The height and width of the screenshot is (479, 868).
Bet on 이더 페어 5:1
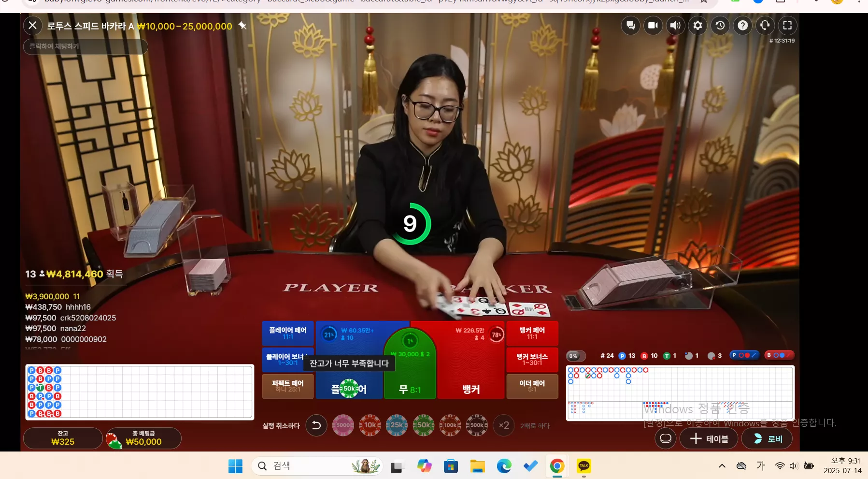(532, 386)
